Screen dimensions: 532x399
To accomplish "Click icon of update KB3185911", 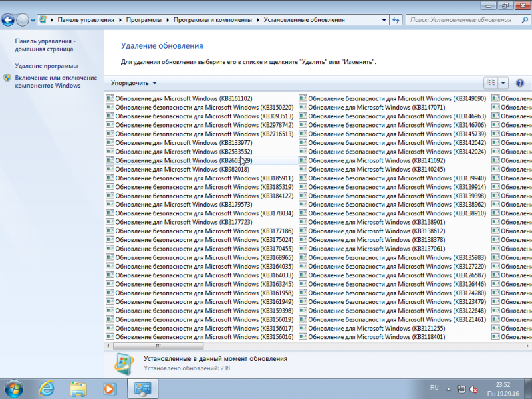I will coord(110,178).
